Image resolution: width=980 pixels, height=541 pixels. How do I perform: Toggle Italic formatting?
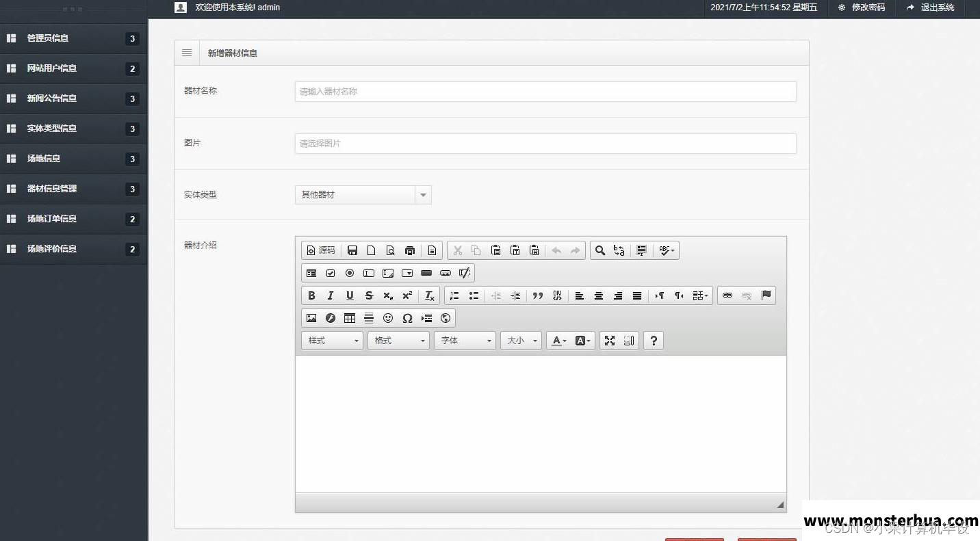tap(331, 295)
